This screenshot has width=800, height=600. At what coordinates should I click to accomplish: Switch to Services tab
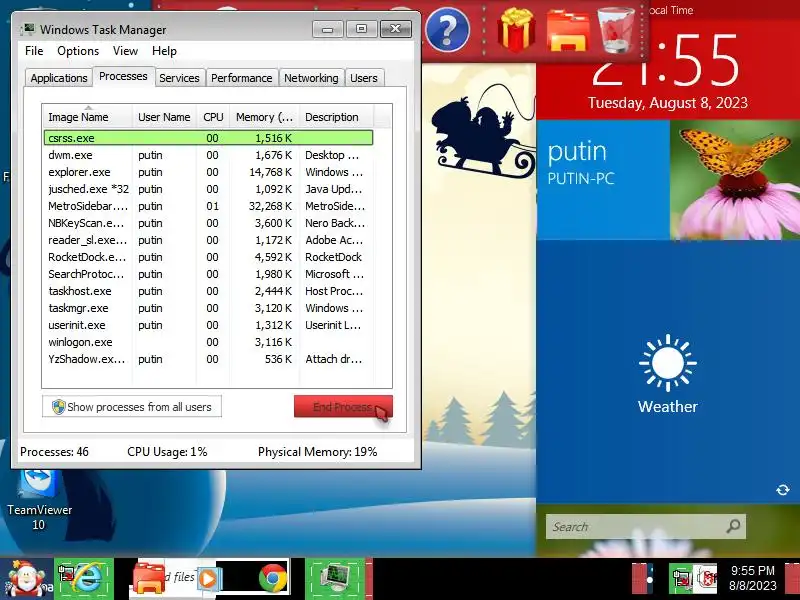[179, 78]
